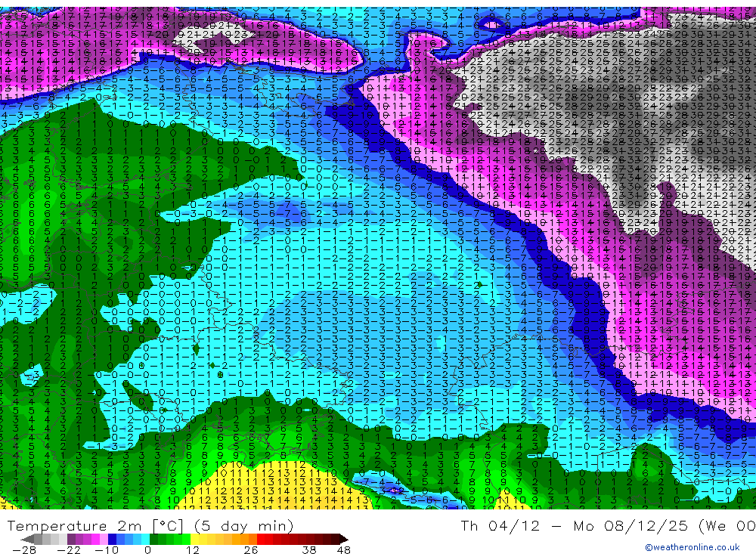The image size is (756, 554).
Task: Pick the dark purple swatch above -22
Action: 71,539
